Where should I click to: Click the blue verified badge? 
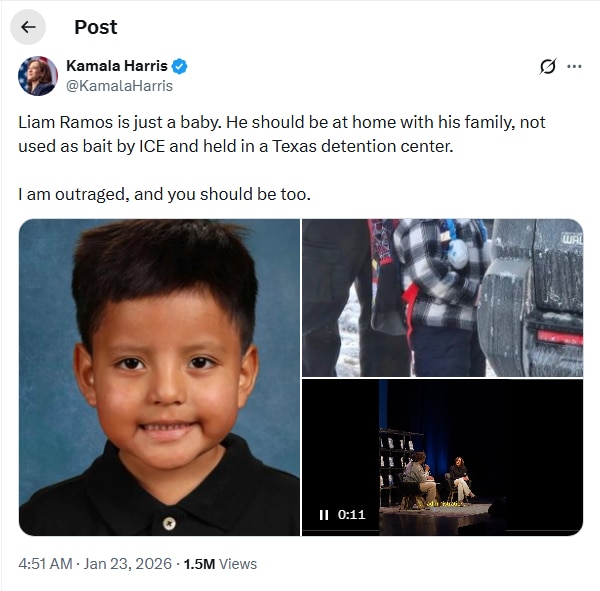pos(180,67)
